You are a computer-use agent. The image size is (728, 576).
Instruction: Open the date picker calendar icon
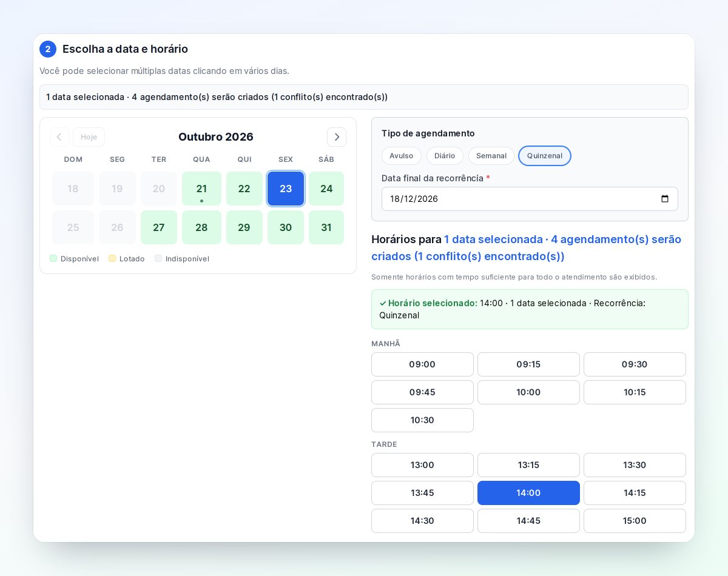pyautogui.click(x=665, y=199)
